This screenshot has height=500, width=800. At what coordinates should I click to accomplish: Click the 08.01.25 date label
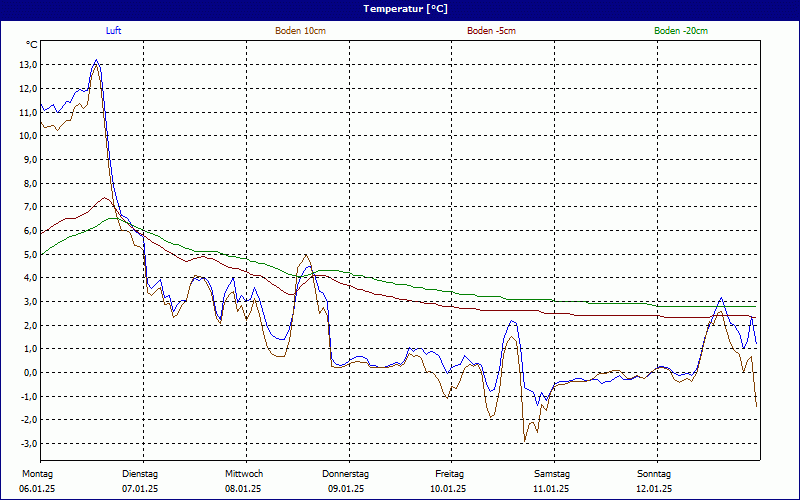point(243,489)
